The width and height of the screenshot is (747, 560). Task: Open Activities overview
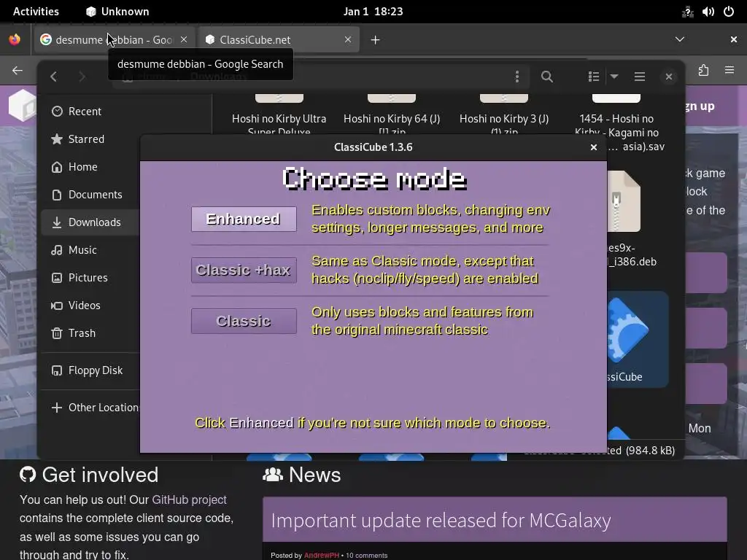[x=36, y=12]
